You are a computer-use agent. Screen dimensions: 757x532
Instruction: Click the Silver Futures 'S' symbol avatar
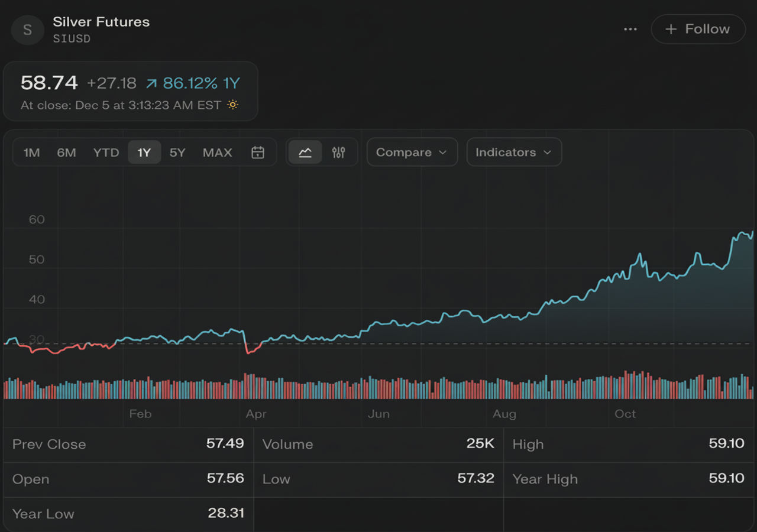27,30
